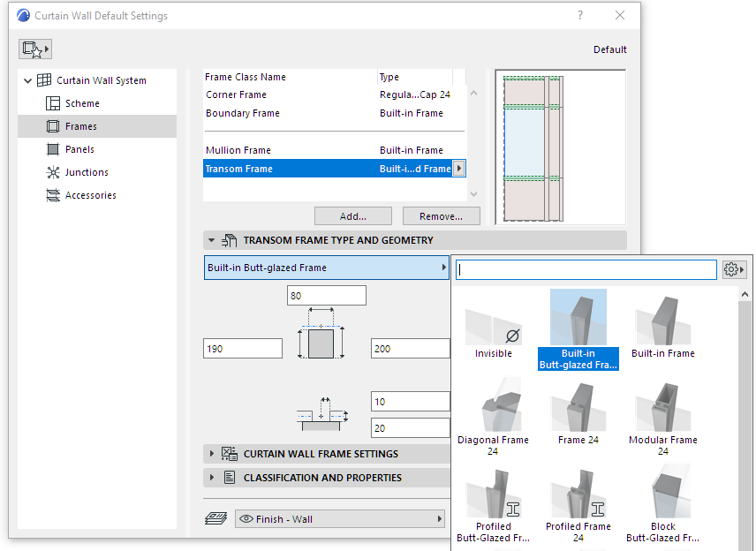Expand Curtain Wall Frame Settings panel
This screenshot has width=756, height=551.
(321, 454)
